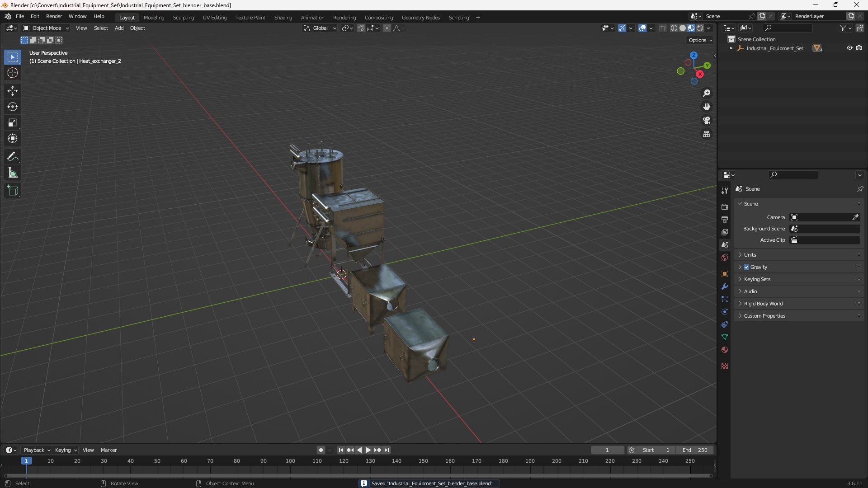Hide Industrial_Equipment_Set with eye icon
Image resolution: width=868 pixels, height=488 pixels.
[849, 48]
